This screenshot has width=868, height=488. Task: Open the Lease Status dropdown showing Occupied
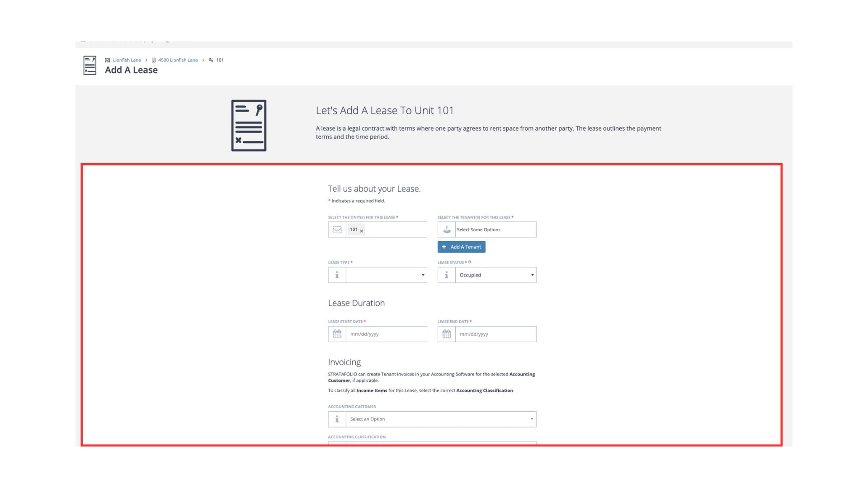click(x=495, y=275)
